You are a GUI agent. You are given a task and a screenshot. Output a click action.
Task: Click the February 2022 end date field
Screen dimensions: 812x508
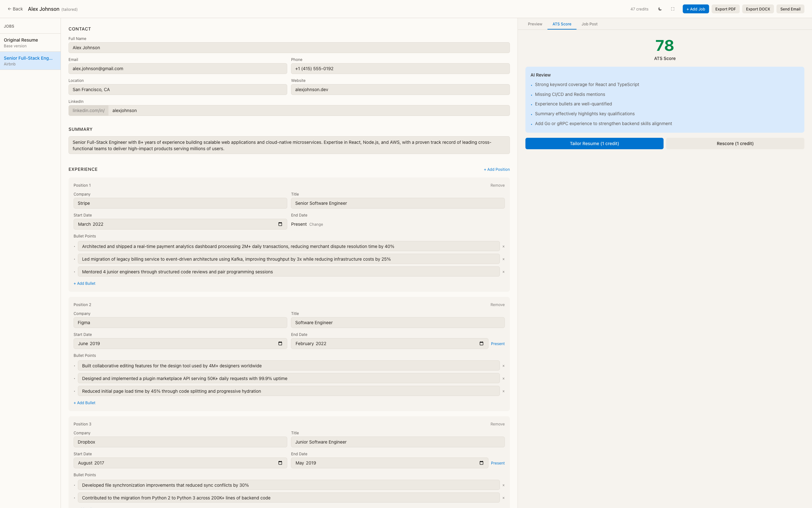[x=389, y=343]
